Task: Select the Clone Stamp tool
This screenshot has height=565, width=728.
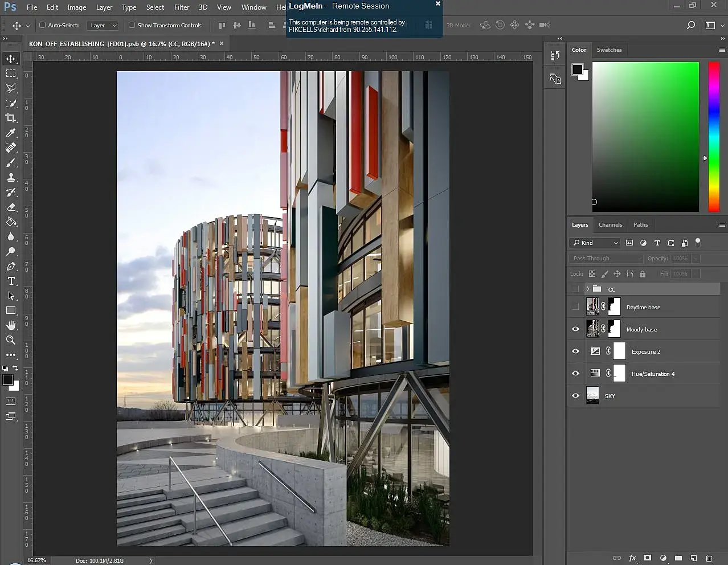Action: tap(11, 177)
